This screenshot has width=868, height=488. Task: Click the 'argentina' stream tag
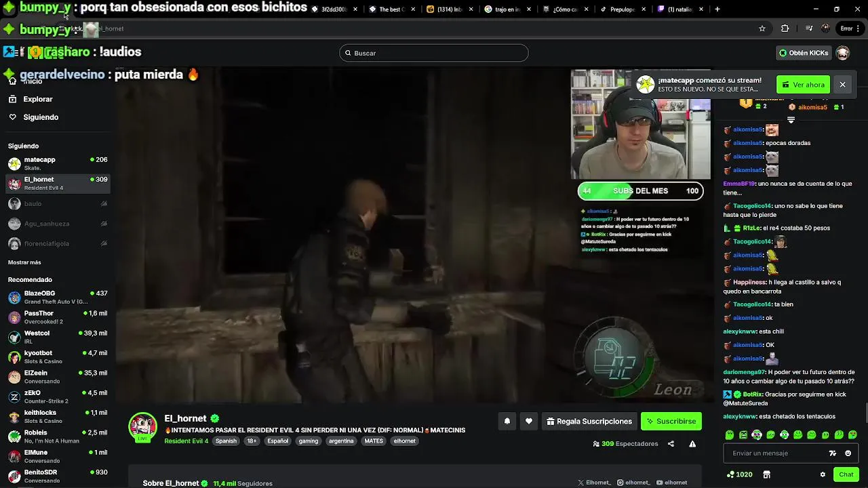341,441
